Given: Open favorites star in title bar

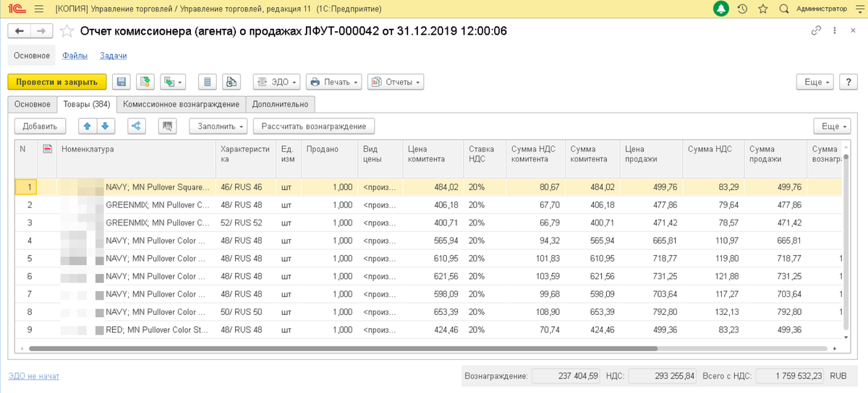Looking at the screenshot, I should tap(762, 9).
